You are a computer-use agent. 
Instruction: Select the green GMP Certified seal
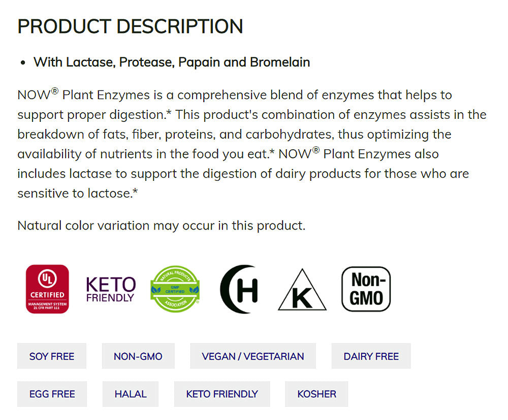coord(175,289)
